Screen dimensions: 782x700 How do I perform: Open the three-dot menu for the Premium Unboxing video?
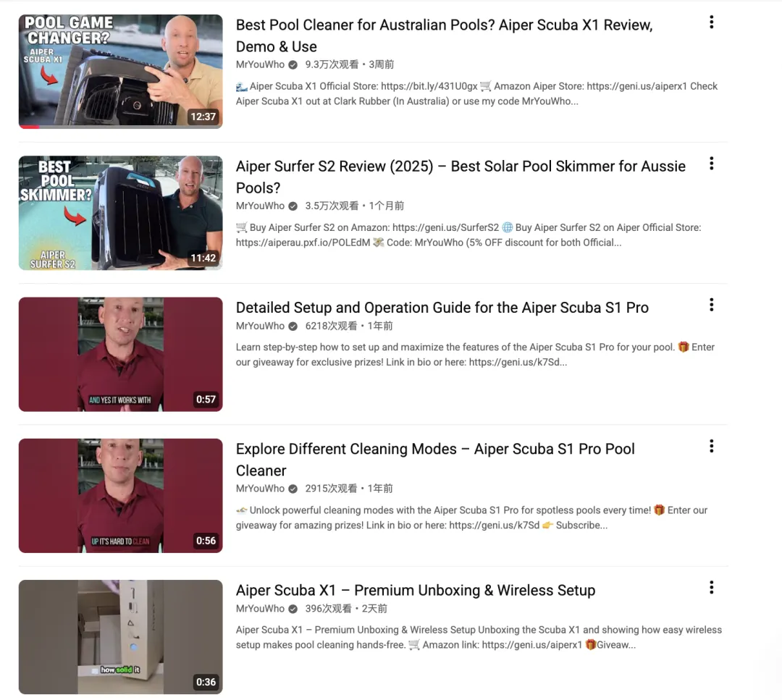click(711, 587)
